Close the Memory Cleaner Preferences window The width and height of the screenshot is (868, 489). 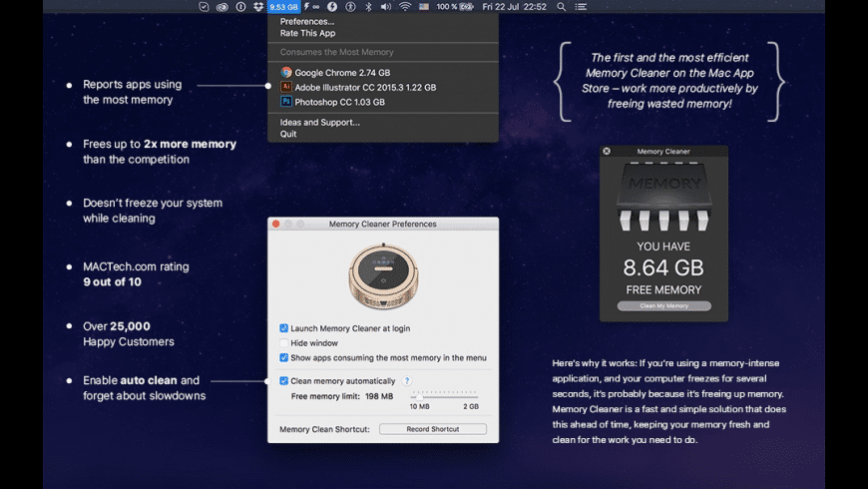click(x=276, y=224)
